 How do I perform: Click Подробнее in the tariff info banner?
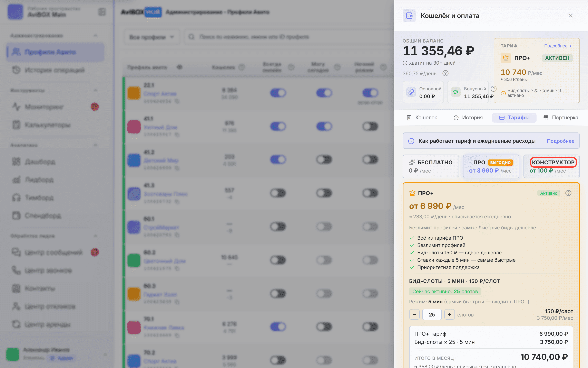pos(561,141)
